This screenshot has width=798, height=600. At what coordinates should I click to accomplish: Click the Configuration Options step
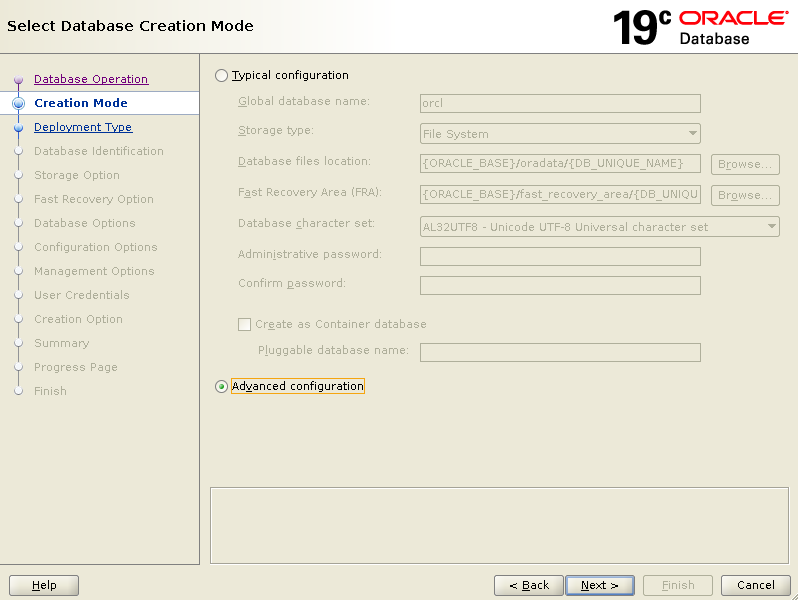[x=96, y=247]
